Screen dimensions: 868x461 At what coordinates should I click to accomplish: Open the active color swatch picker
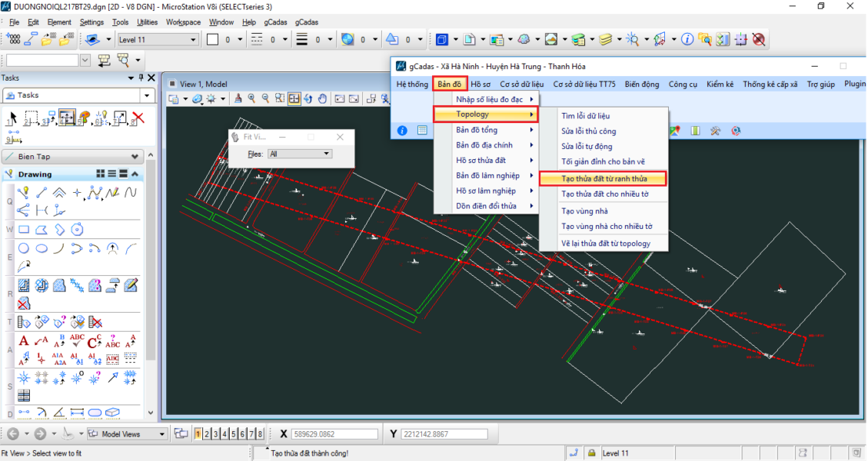point(213,39)
